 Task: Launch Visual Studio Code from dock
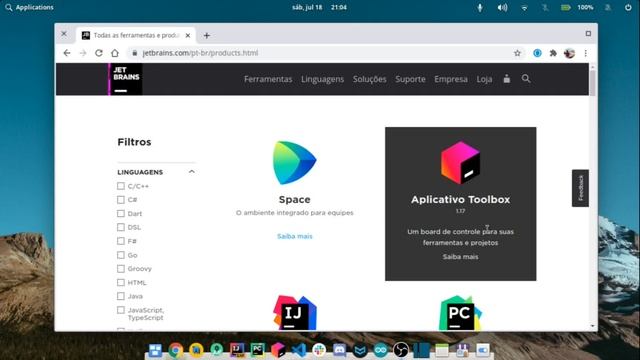point(299,350)
